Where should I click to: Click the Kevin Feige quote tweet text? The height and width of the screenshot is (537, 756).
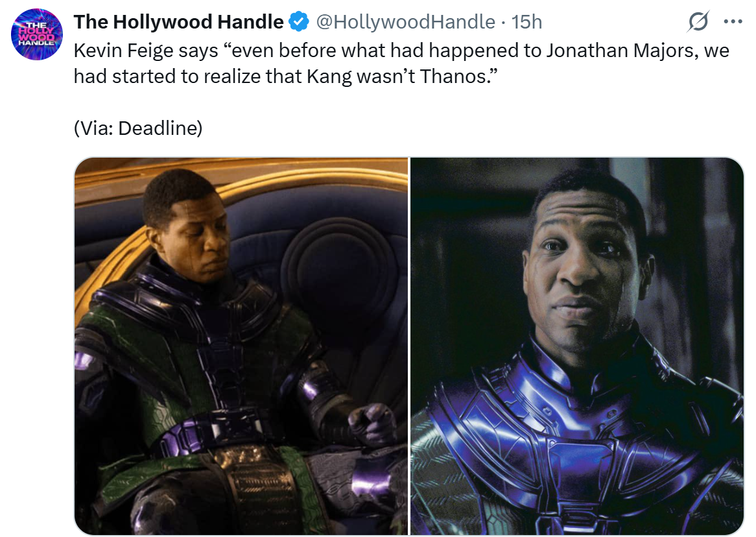click(401, 63)
